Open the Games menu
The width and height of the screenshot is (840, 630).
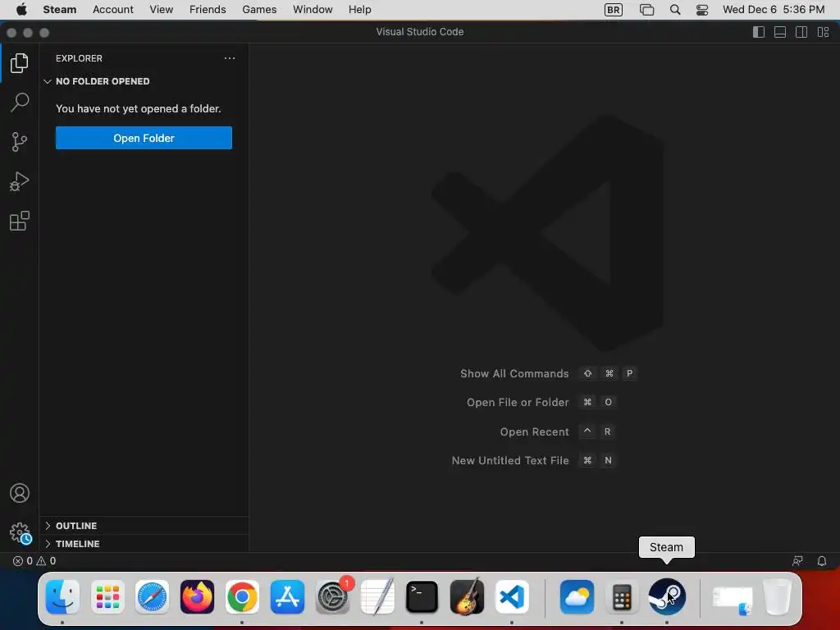[259, 10]
